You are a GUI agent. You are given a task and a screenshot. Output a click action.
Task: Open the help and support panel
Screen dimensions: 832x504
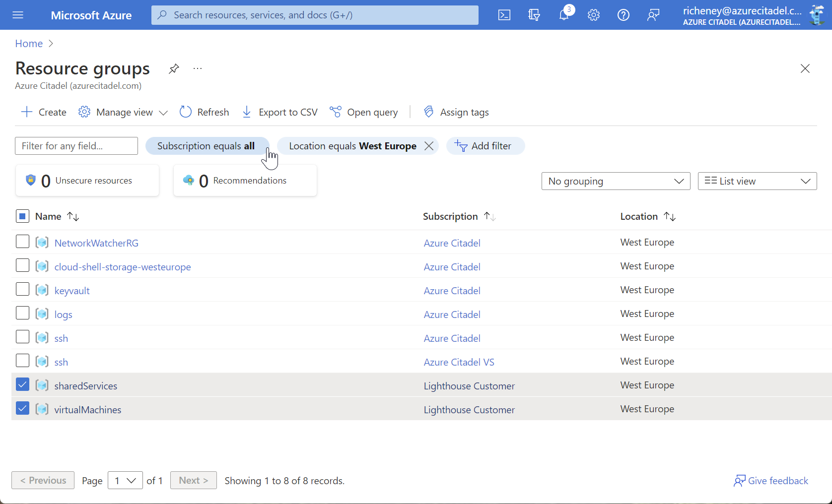(x=623, y=15)
